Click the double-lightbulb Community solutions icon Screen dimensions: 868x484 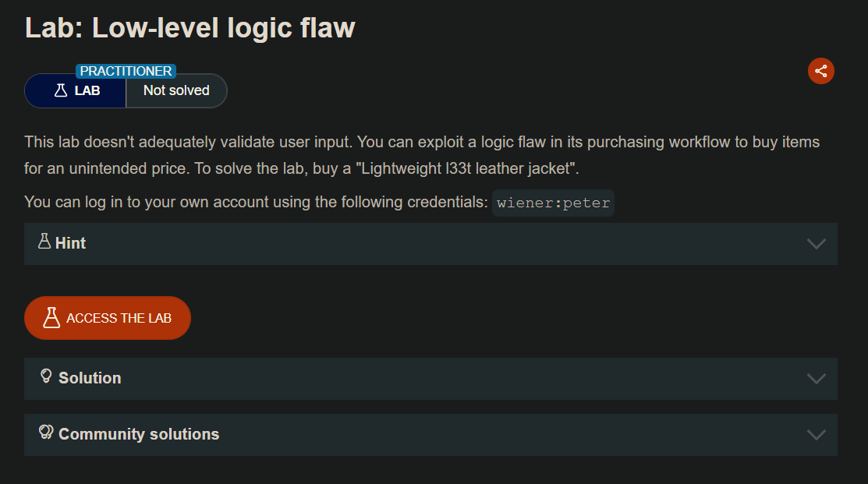click(46, 433)
